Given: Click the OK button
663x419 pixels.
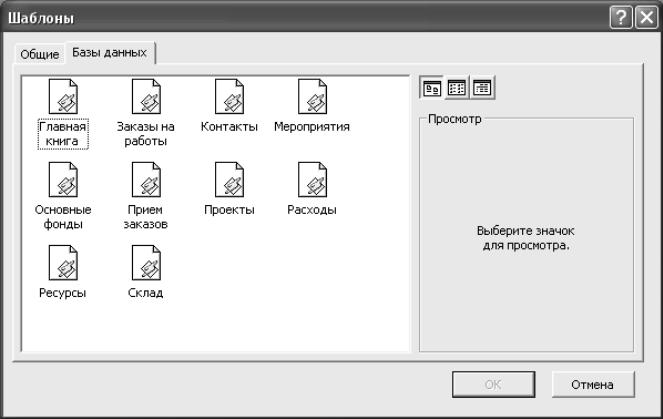Looking at the screenshot, I should 493,384.
